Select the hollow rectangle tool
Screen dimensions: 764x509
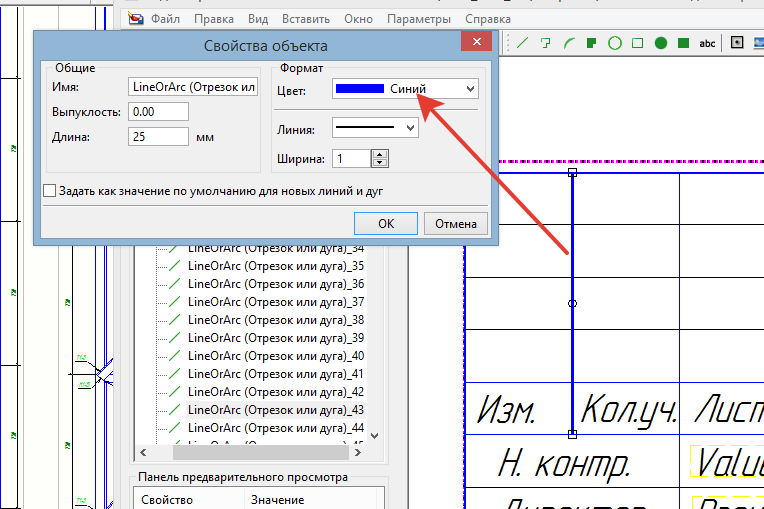coord(638,43)
